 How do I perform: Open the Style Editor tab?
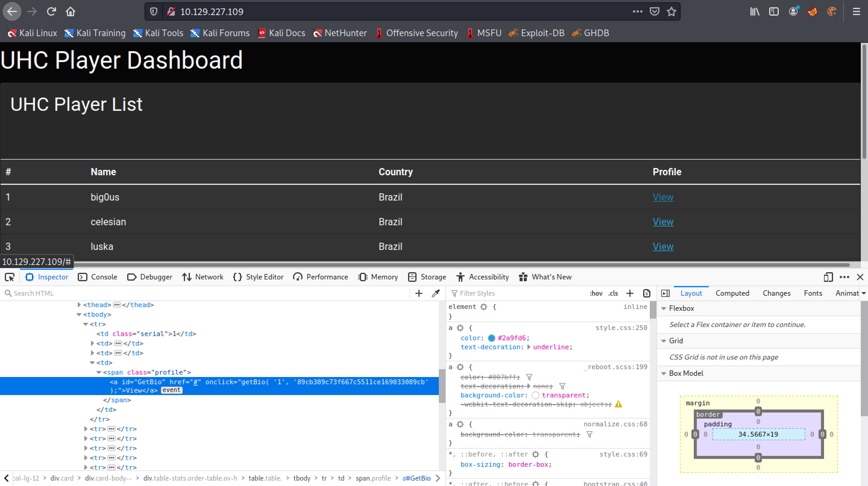(258, 277)
